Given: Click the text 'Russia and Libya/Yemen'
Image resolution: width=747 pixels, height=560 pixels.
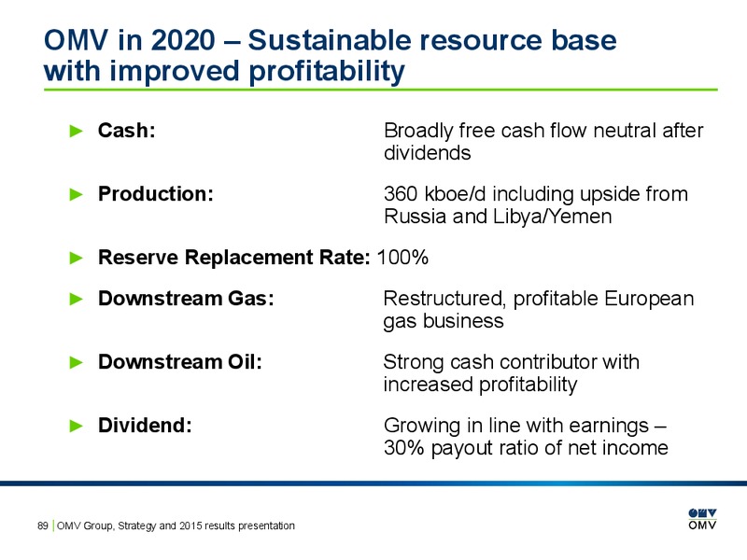Looking at the screenshot, I should (x=498, y=217).
